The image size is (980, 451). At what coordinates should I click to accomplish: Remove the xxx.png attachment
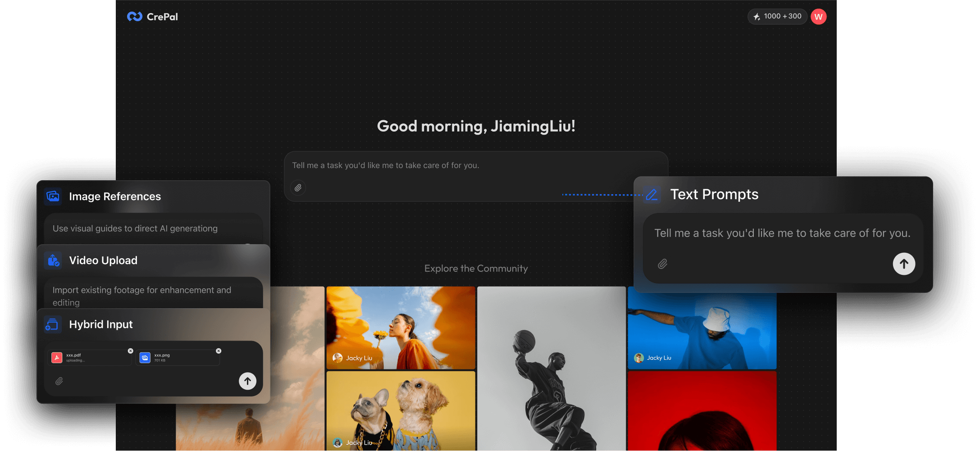pos(219,351)
